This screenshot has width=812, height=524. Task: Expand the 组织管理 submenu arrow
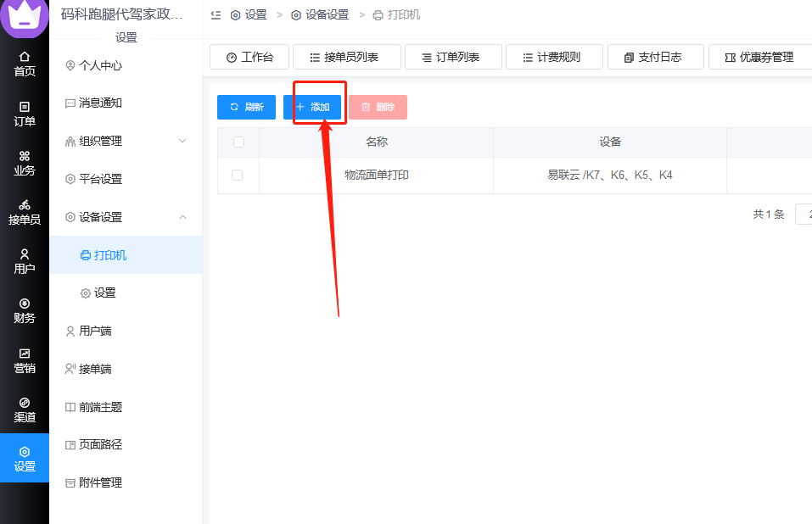pos(182,141)
